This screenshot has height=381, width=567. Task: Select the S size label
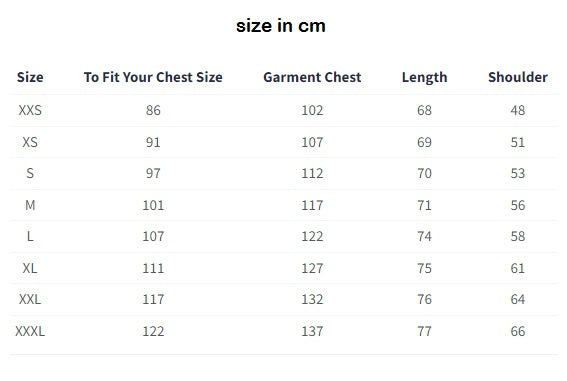[x=30, y=173]
